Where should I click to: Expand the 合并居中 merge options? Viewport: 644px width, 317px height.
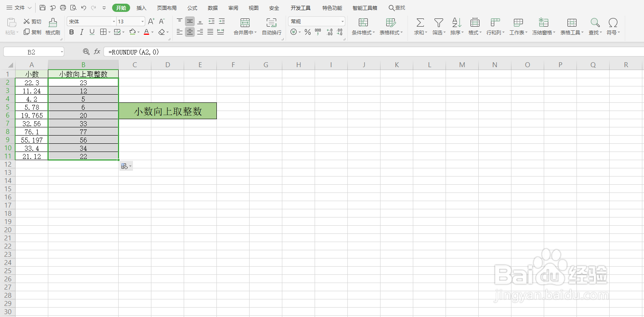(255, 32)
